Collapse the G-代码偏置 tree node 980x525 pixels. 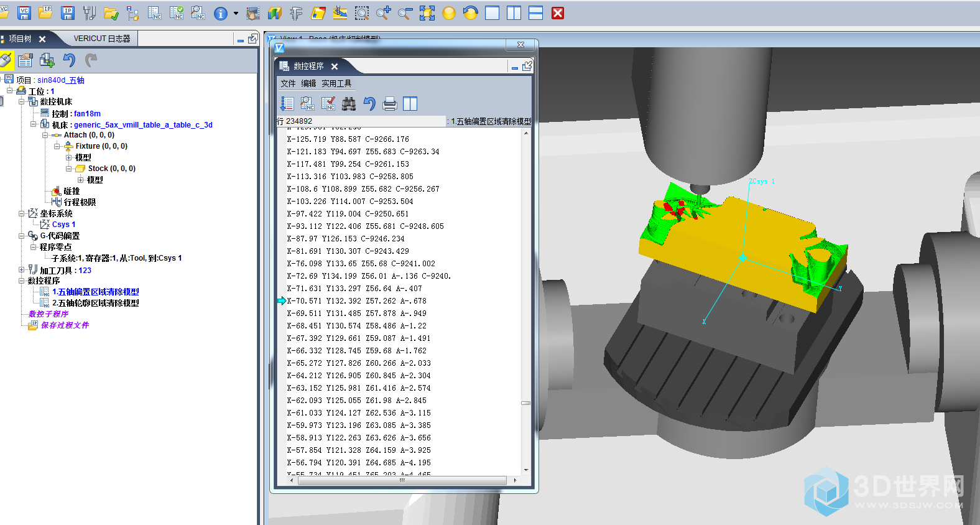(x=22, y=236)
